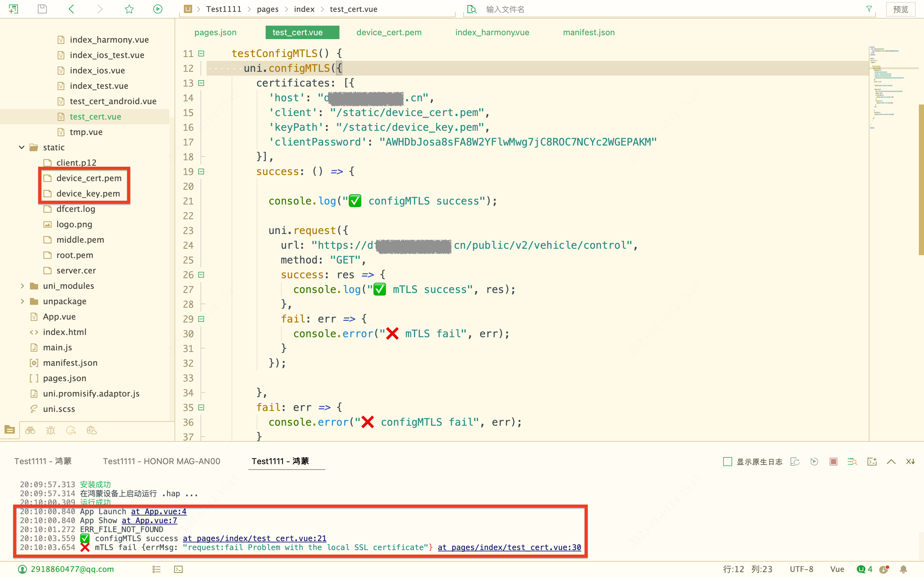Open the at App.vue:4 log link

click(158, 511)
